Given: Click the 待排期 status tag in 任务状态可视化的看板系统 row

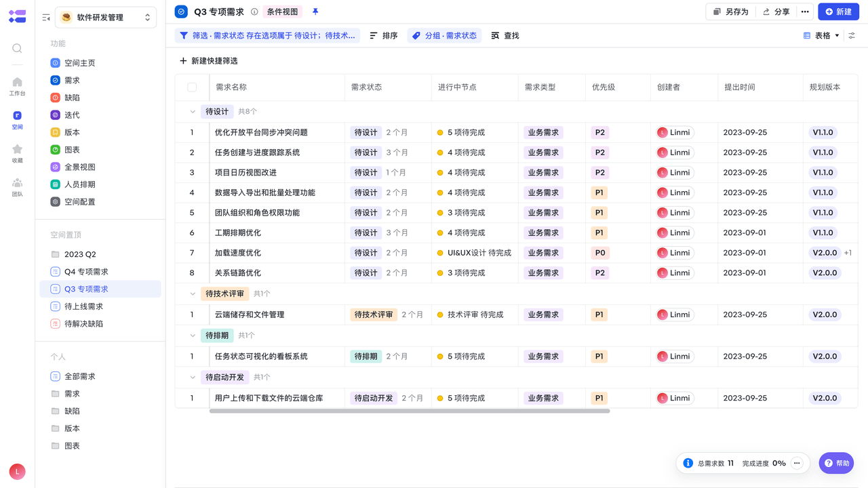Looking at the screenshot, I should click(x=366, y=357).
